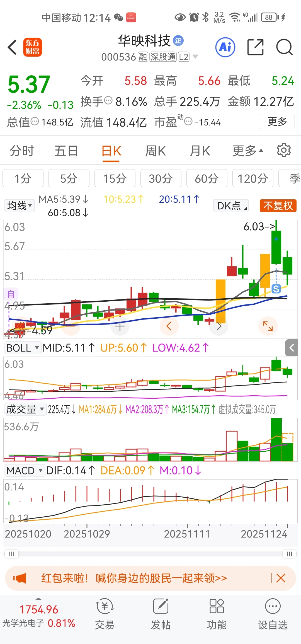Expand chart to fullscreen icon
This screenshot has width=301, height=644.
tap(268, 326)
